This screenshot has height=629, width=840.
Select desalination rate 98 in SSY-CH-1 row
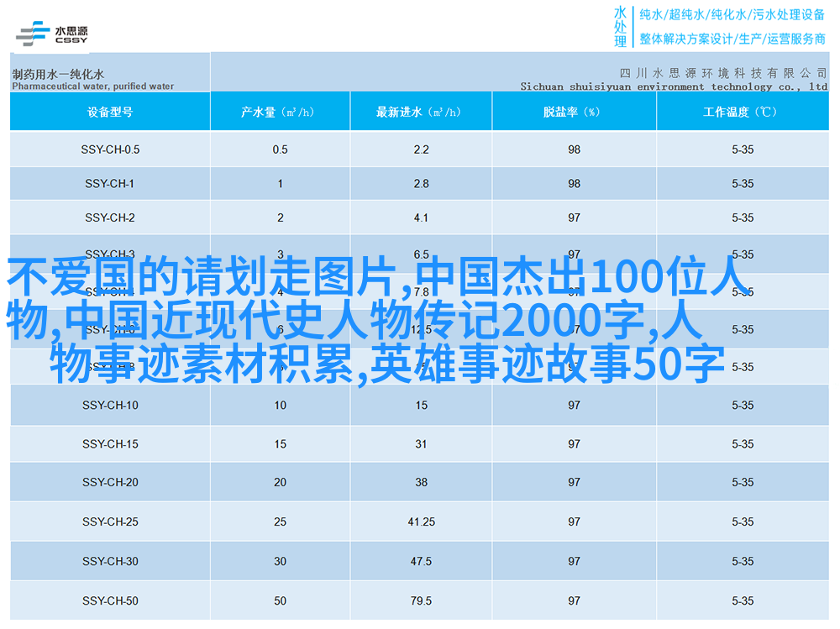pyautogui.click(x=575, y=184)
